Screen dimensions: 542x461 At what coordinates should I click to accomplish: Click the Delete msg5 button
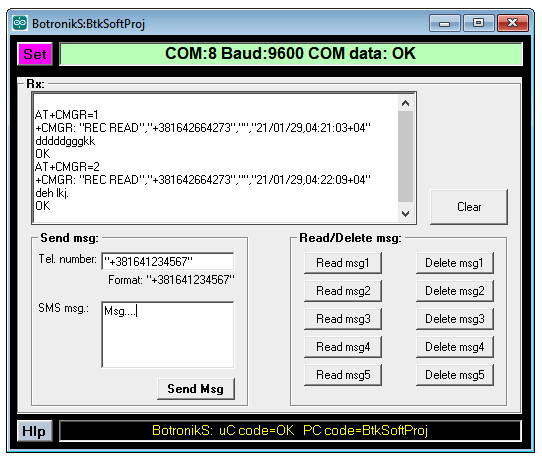tap(455, 375)
